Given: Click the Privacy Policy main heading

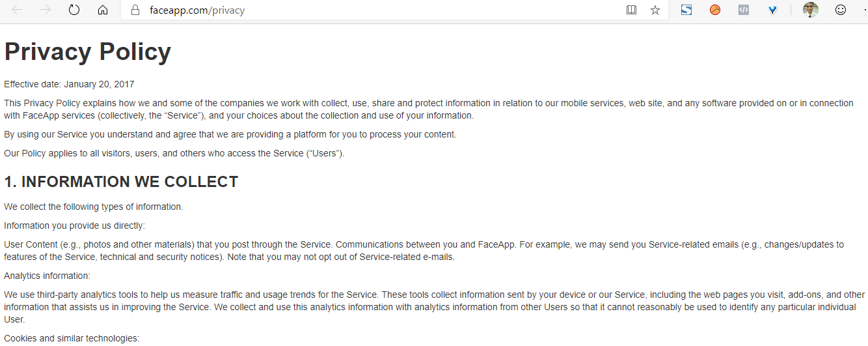Looking at the screenshot, I should [x=88, y=51].
